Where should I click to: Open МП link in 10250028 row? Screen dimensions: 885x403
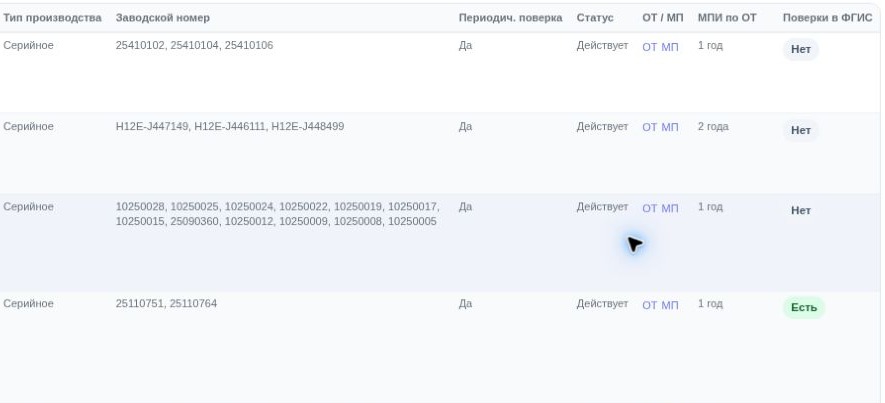click(x=669, y=208)
